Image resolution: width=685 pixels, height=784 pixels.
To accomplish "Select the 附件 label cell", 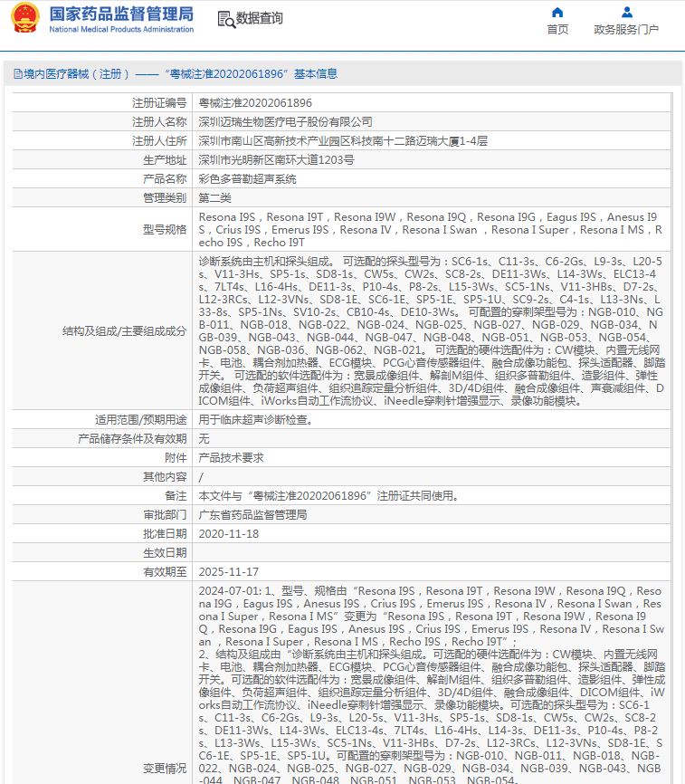I will pos(102,458).
